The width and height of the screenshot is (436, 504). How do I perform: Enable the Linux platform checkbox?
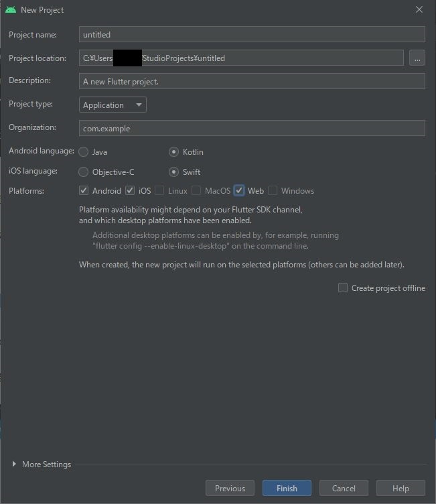159,190
